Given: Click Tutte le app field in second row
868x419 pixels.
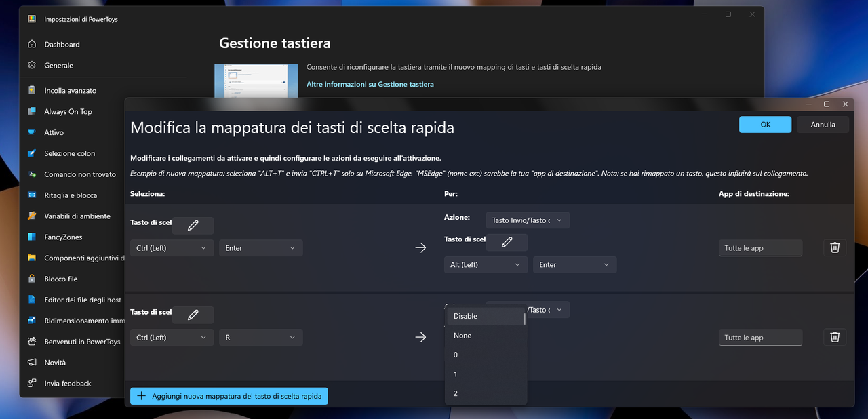Looking at the screenshot, I should pos(761,338).
